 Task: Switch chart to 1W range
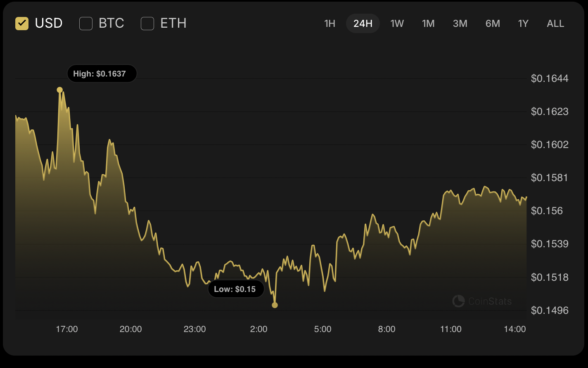[397, 24]
